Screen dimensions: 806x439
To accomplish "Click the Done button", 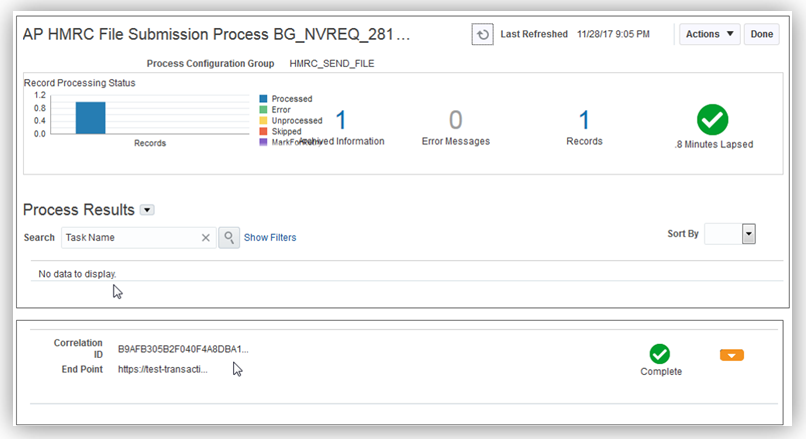I will point(761,34).
